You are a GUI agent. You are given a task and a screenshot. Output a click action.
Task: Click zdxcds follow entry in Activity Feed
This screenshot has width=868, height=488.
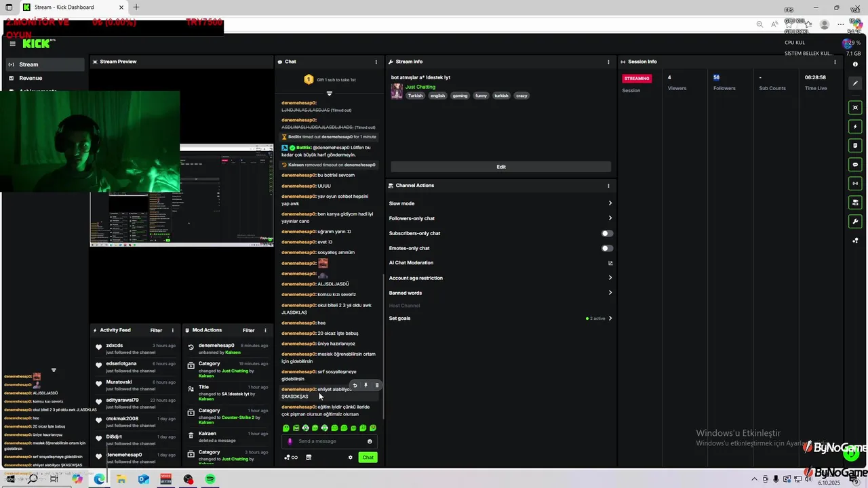tap(136, 349)
